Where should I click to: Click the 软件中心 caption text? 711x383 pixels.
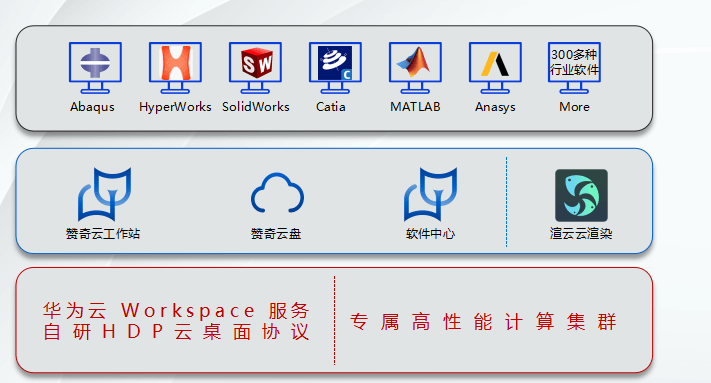(431, 233)
